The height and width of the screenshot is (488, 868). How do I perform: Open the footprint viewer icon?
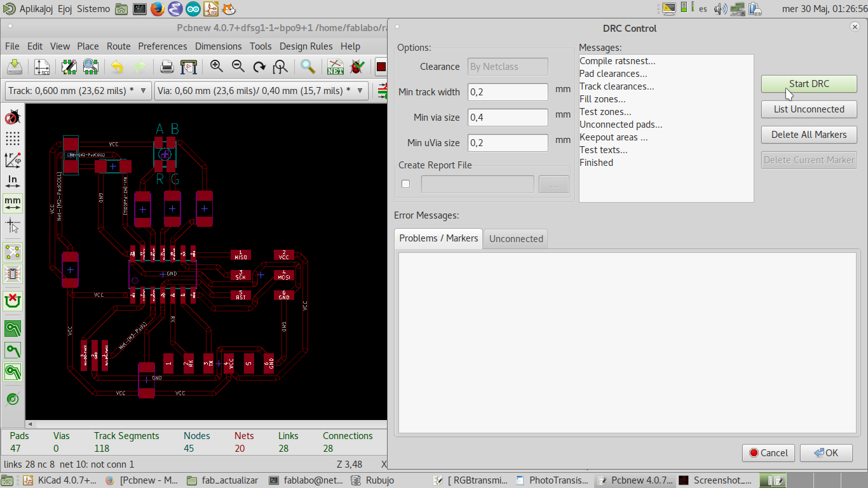coord(90,67)
